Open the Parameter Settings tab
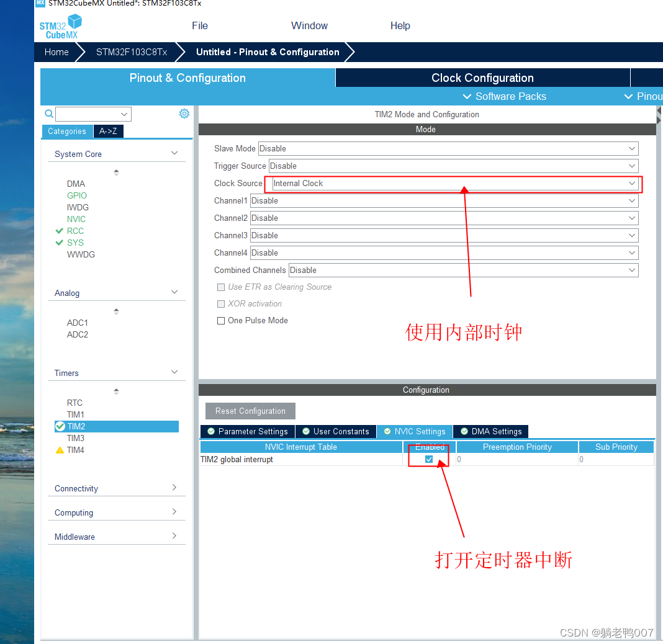This screenshot has height=644, width=663. coord(248,431)
